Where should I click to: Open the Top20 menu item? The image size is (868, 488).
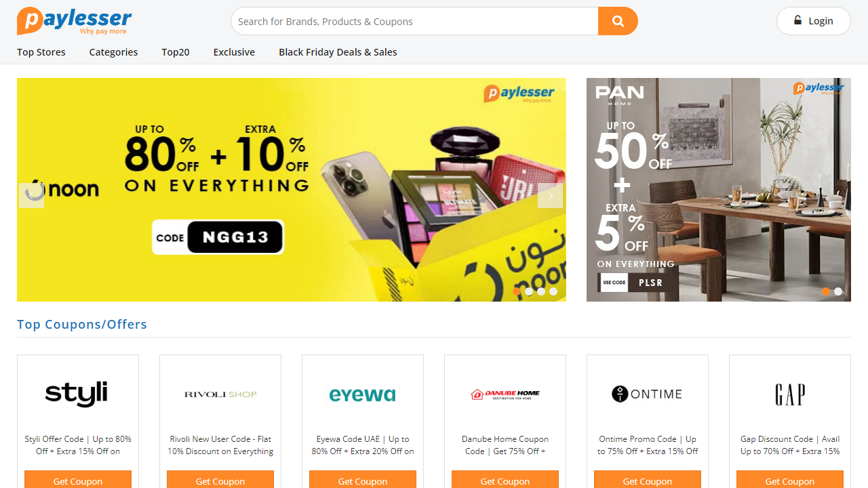tap(176, 52)
